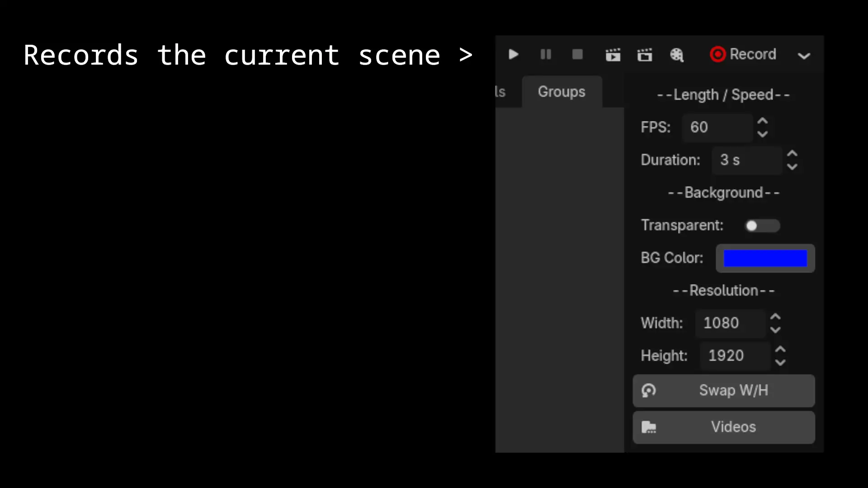Click the Swap W/H button

click(x=724, y=390)
